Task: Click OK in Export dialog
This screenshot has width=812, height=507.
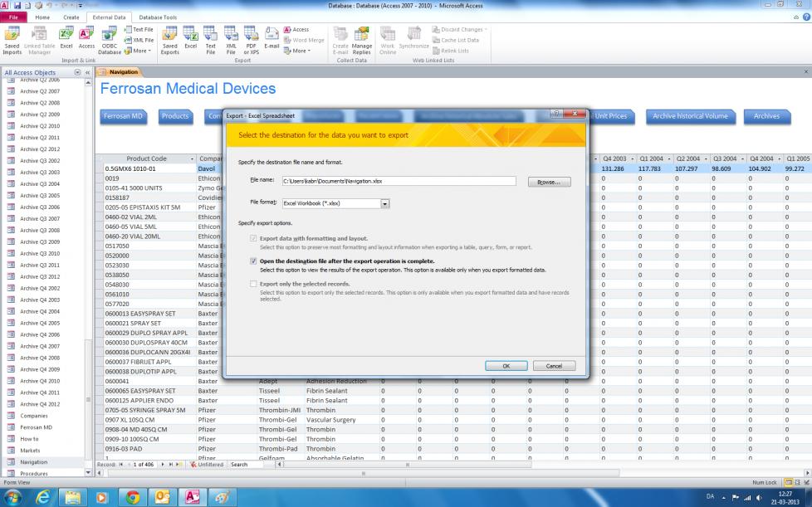Action: click(506, 366)
